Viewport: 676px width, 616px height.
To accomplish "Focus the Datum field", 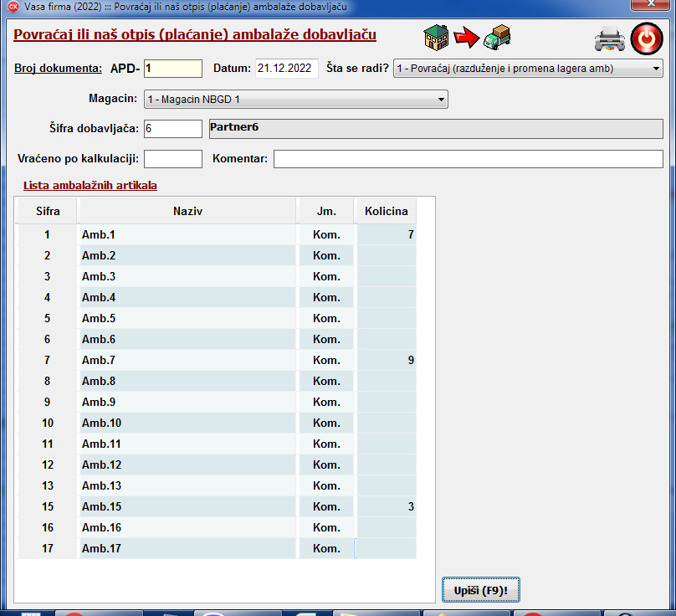I will click(x=287, y=69).
